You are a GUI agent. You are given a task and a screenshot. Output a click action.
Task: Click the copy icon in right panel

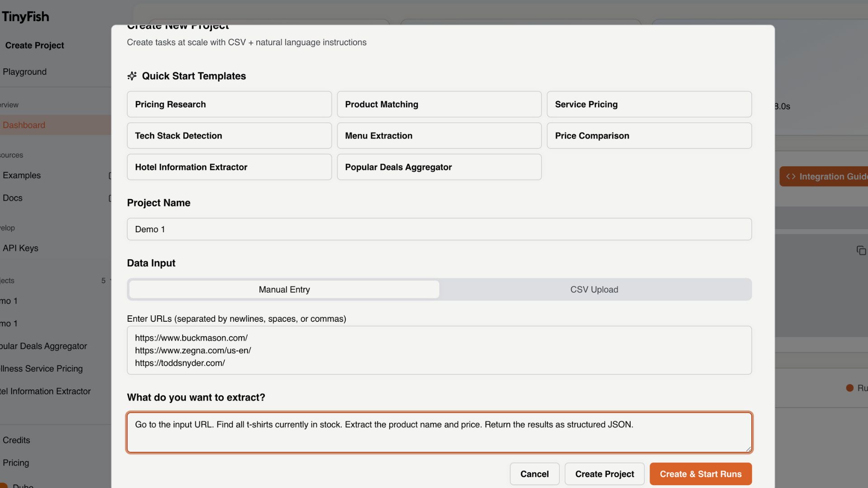pyautogui.click(x=861, y=250)
